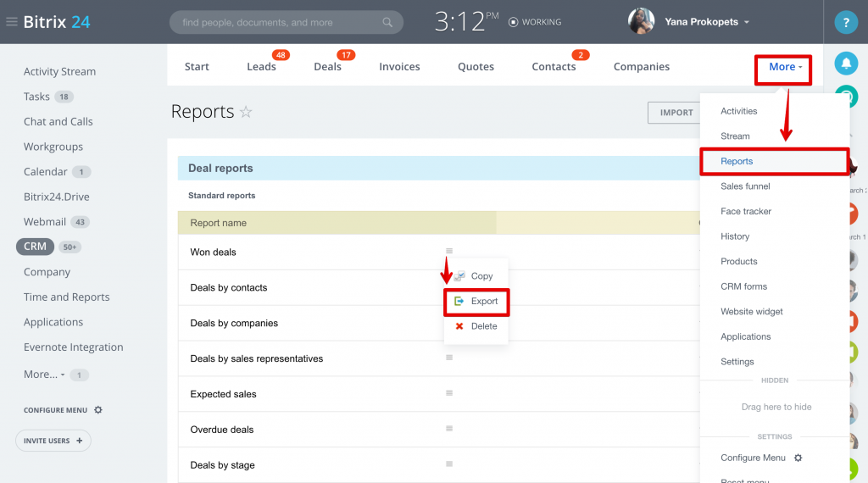Select Applications in the More menu
The image size is (868, 483).
745,336
